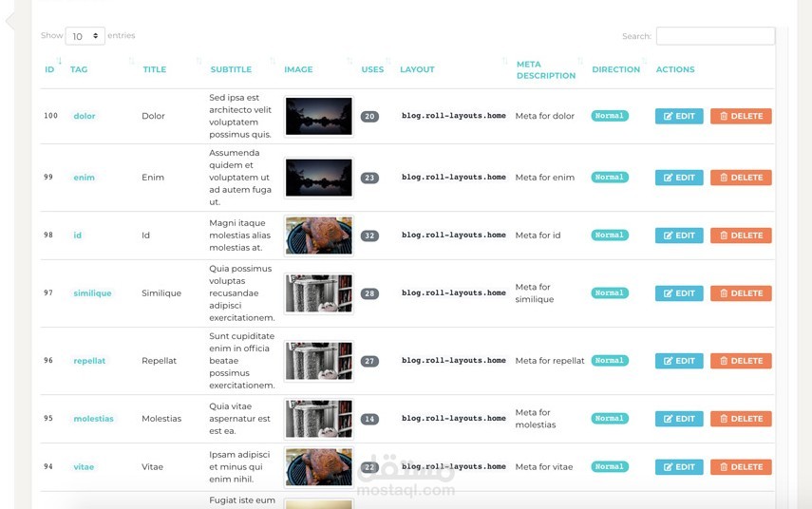812x509 pixels.
Task: Click the uses badge 23 in enim row
Action: coord(369,178)
